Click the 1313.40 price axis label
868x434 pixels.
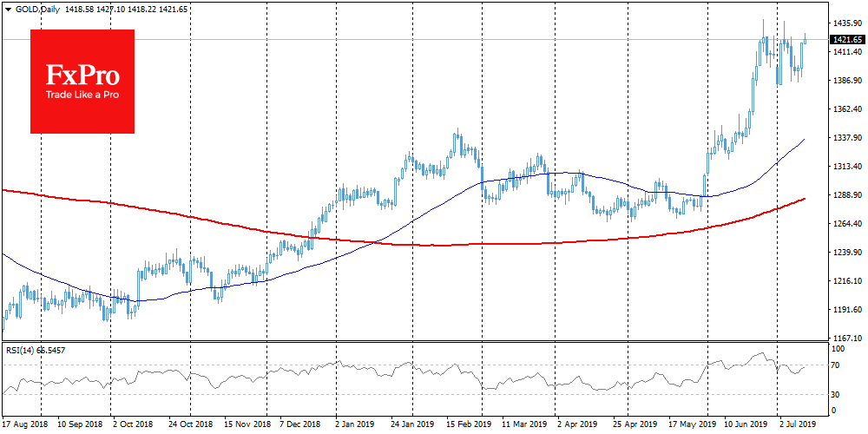[846, 167]
